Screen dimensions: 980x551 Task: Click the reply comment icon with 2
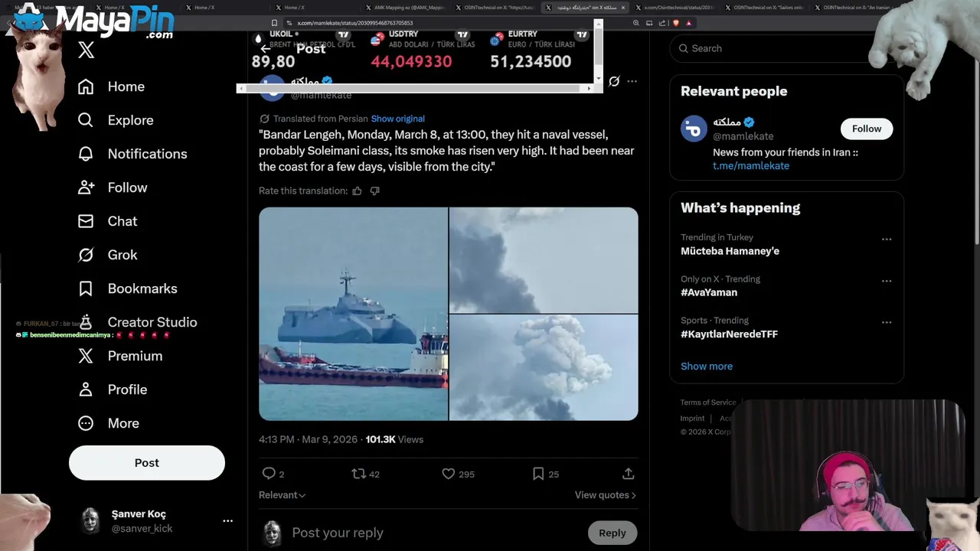[x=269, y=474]
